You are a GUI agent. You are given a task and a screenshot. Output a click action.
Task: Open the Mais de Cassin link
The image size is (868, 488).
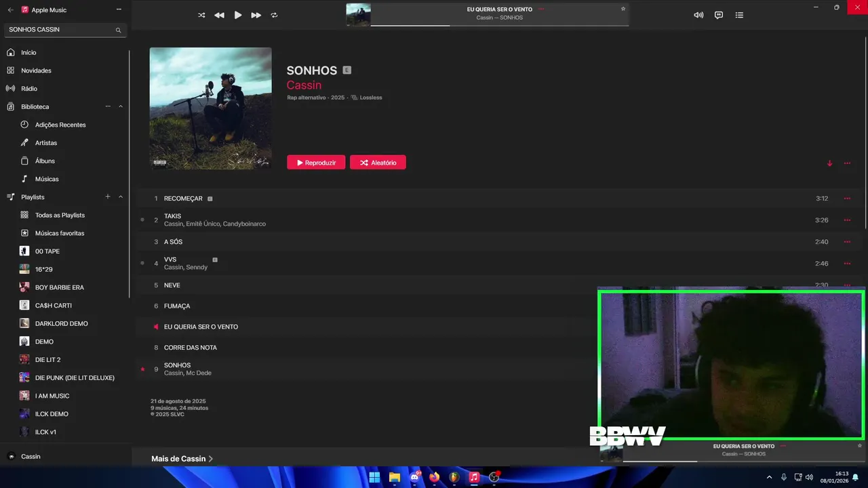tap(182, 459)
